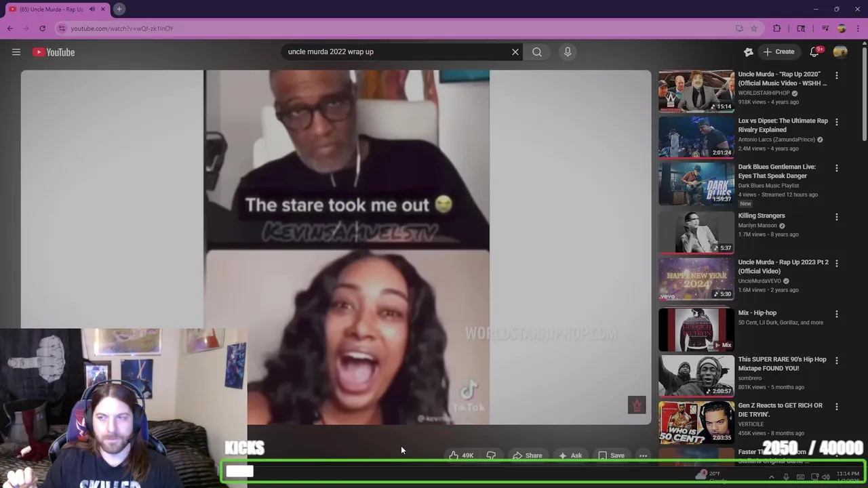Screen dimensions: 868x488
Task: Open the side panel search icon in toolbar
Action: click(x=801, y=28)
